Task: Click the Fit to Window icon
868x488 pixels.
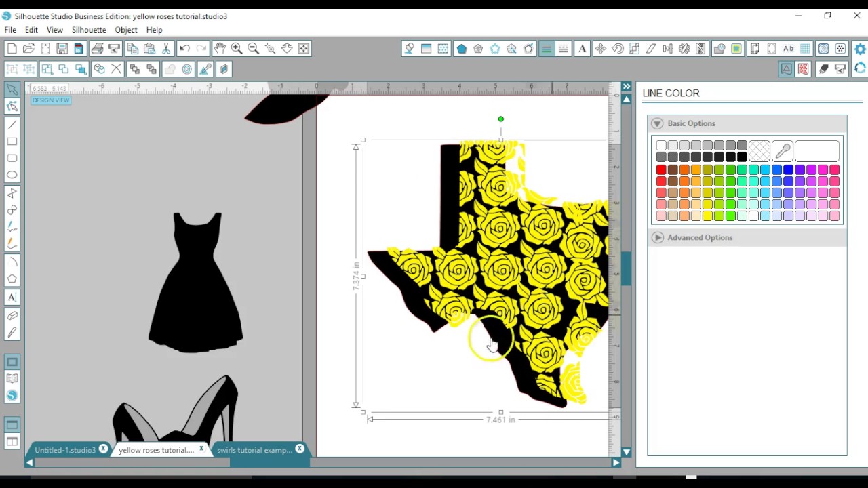Action: click(x=304, y=49)
